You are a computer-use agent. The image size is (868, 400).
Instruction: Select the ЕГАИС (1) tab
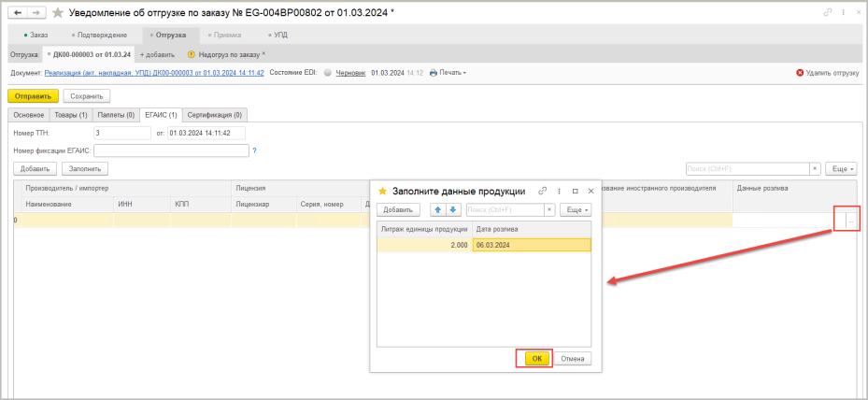[x=161, y=115]
